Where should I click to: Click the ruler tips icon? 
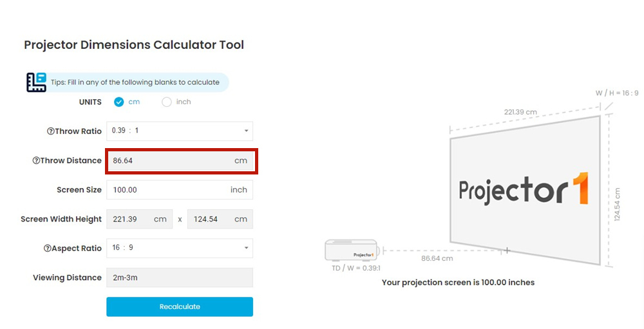[36, 82]
